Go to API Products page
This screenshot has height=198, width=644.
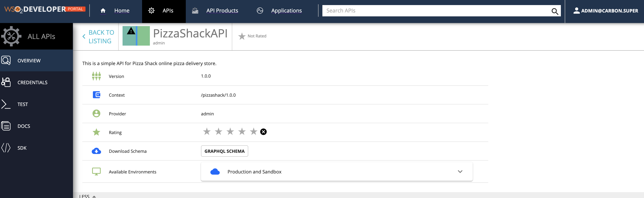coord(222,11)
